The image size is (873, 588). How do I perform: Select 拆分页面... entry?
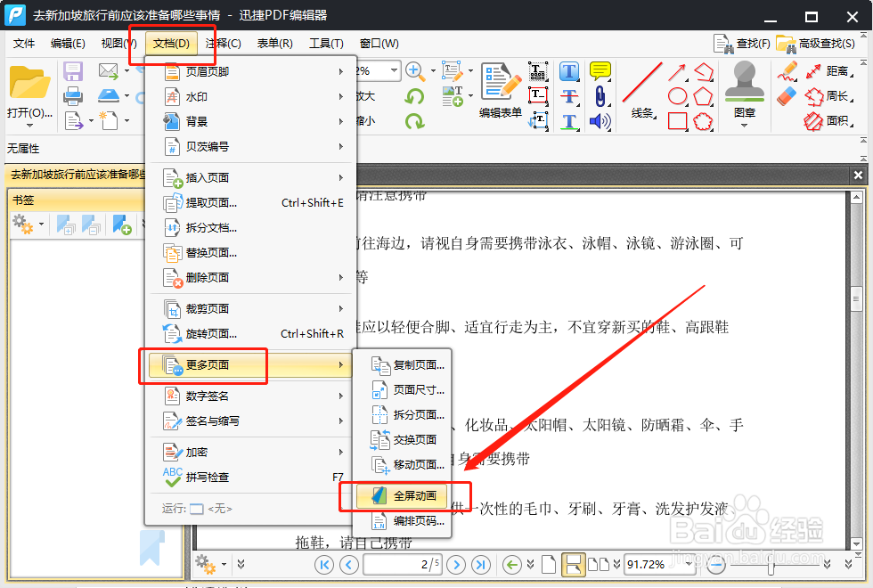click(x=402, y=415)
